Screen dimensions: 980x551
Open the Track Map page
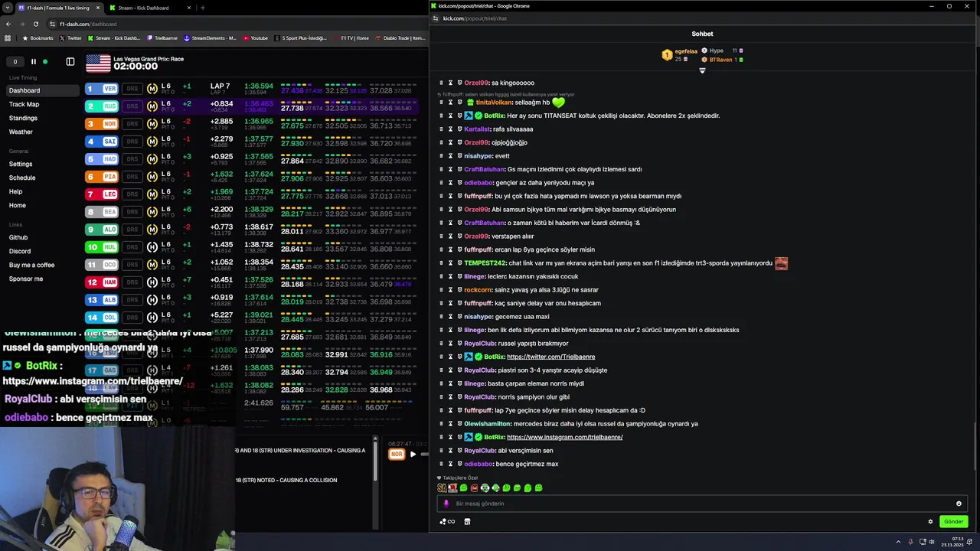[x=24, y=104]
